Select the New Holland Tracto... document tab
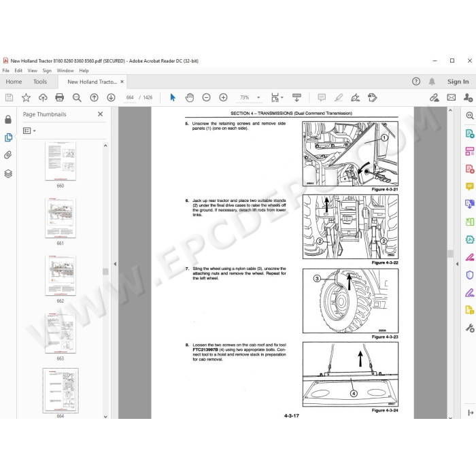 (x=92, y=82)
